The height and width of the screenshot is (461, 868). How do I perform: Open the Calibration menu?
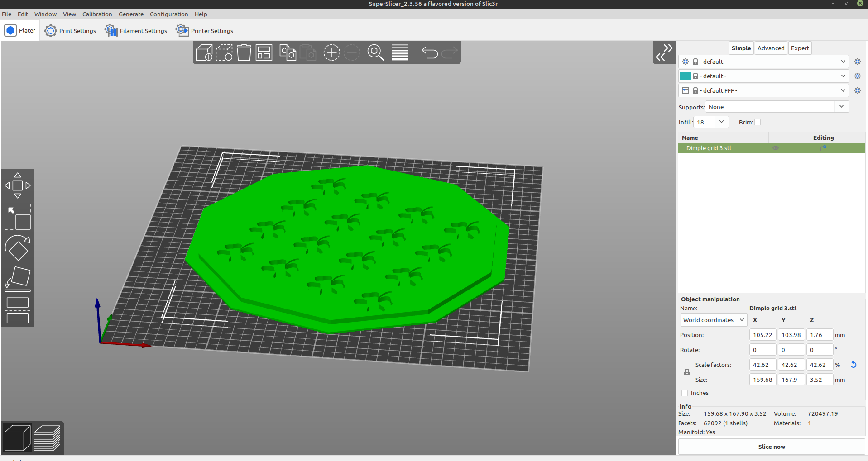97,14
